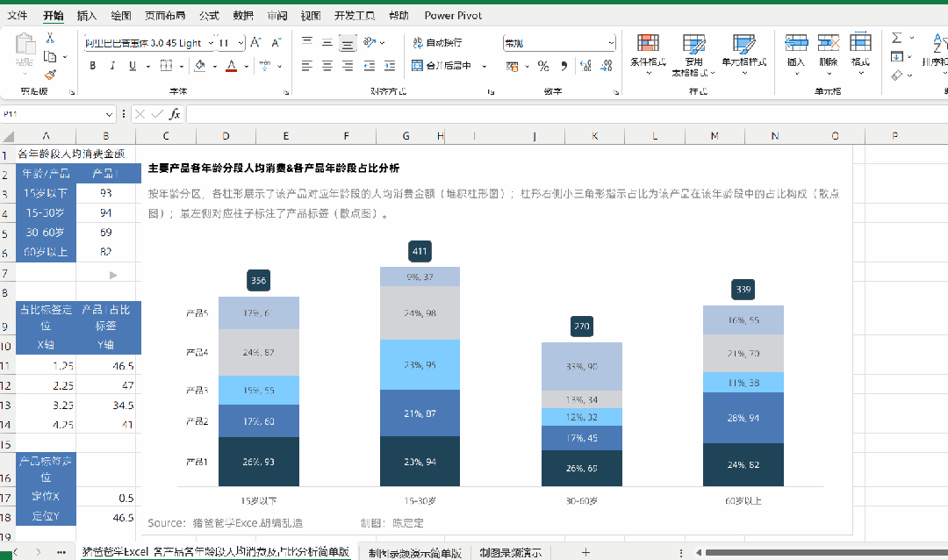Open the 公式 ribbon tab

click(x=209, y=16)
